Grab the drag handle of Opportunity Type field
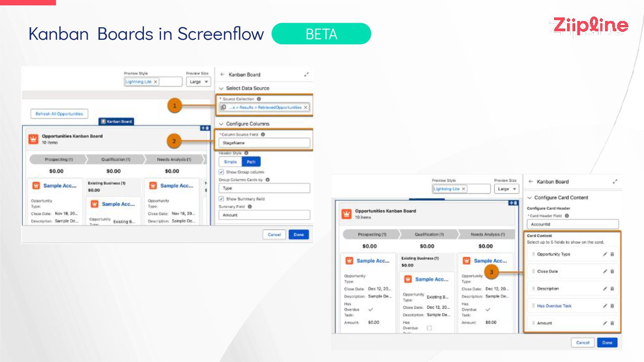Screen dimensions: 644x362 534,254
